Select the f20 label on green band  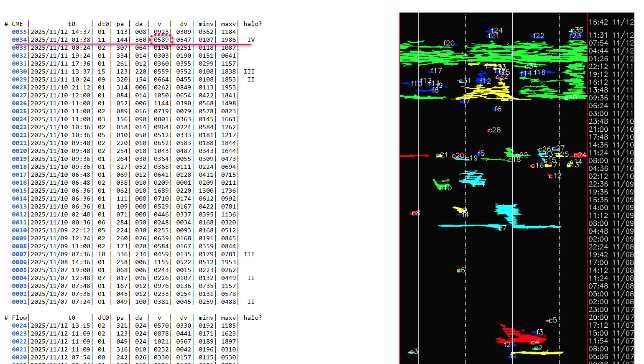[449, 43]
